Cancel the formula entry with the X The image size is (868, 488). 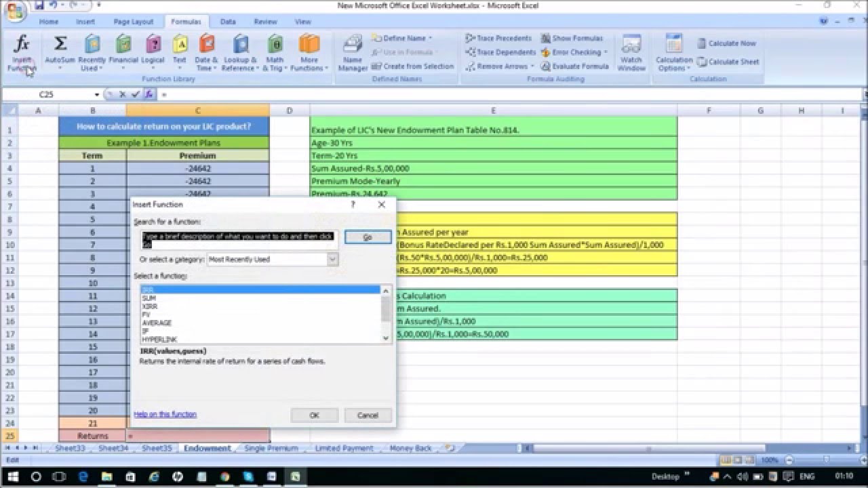pos(123,95)
